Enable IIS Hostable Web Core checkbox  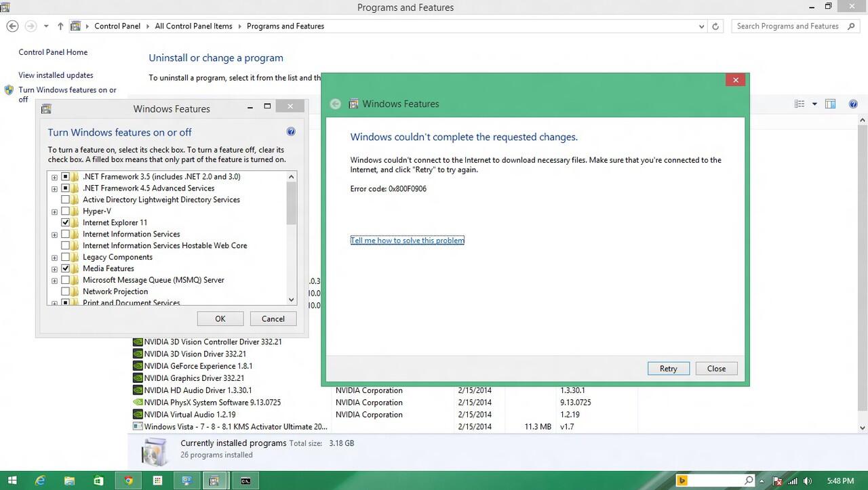click(66, 246)
